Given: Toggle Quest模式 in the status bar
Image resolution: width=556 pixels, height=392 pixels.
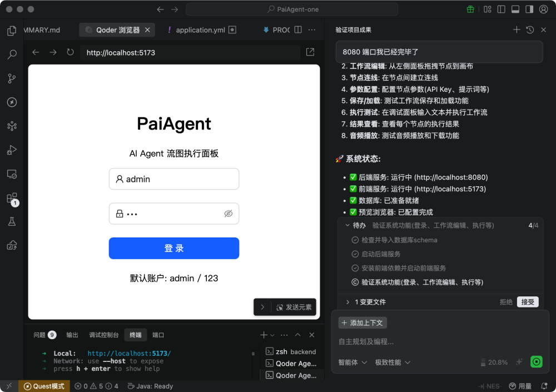Looking at the screenshot, I should point(44,386).
